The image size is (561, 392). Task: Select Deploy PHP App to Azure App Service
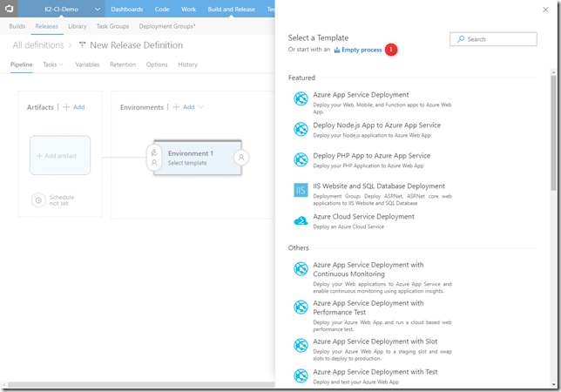[372, 156]
